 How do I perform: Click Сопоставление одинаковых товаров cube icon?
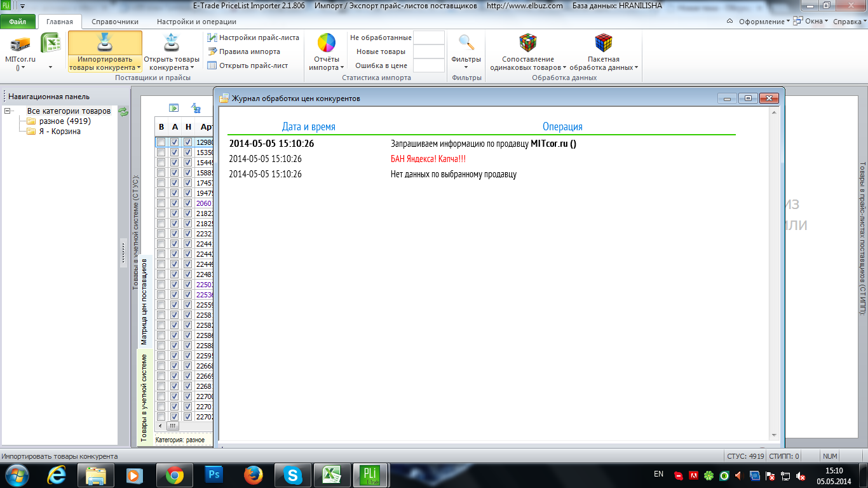(x=528, y=43)
